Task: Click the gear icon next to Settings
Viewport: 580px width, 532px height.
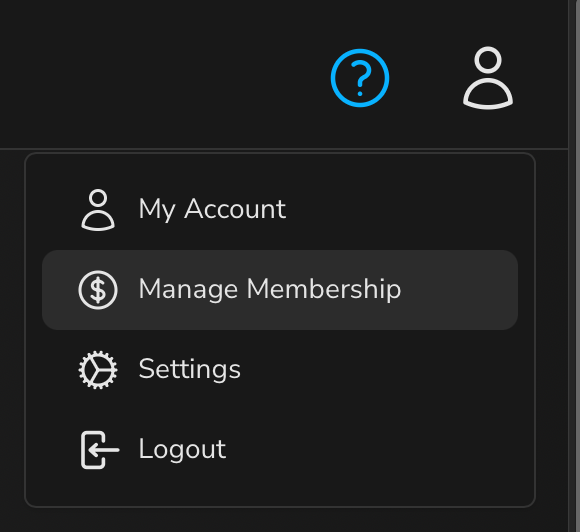Action: [x=98, y=370]
